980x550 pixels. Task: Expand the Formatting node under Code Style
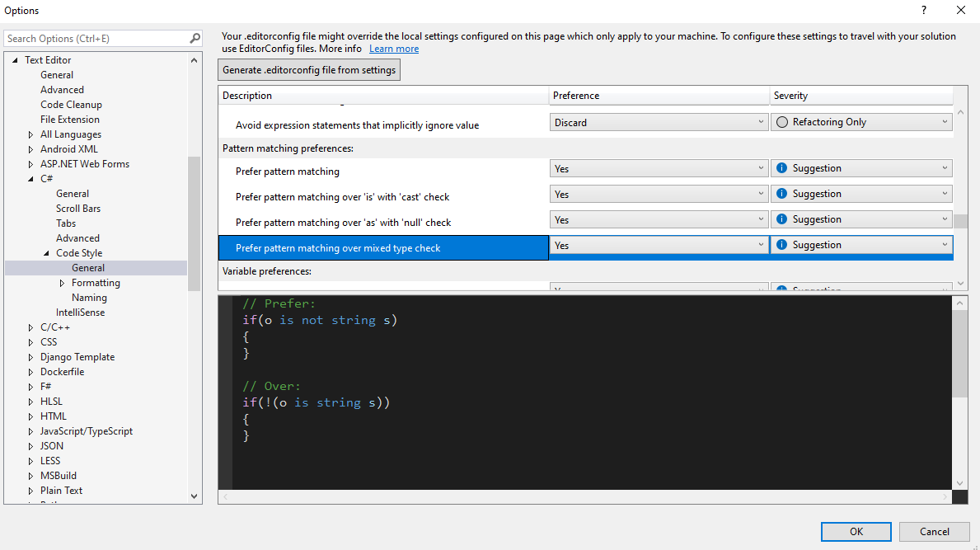(63, 283)
